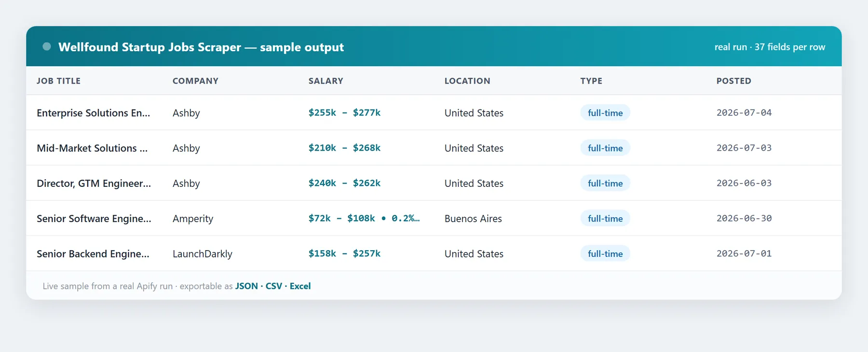This screenshot has width=868, height=352.
Task: Click the LaunchDarkly company cell
Action: [203, 254]
